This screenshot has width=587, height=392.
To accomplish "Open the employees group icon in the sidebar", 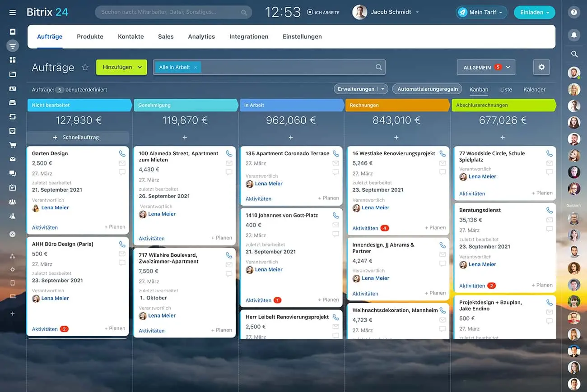I will [x=12, y=201].
